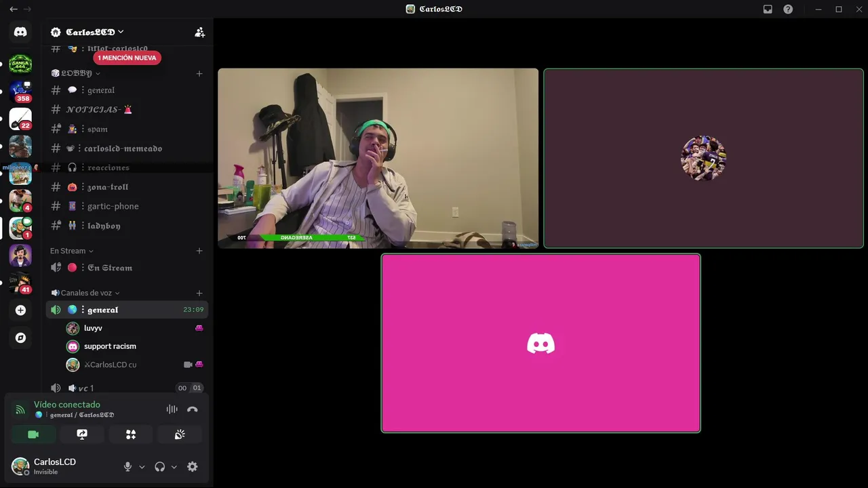The image size is (868, 488).
Task: Focus the pink Discord logo tile
Action: click(540, 343)
